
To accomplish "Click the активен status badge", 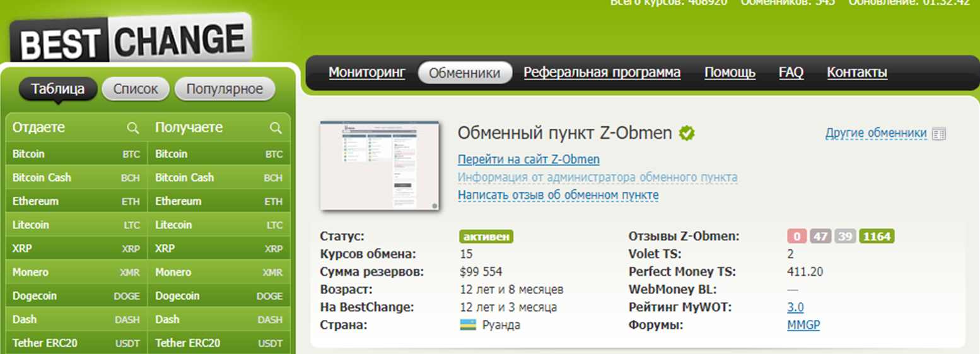I will click(486, 237).
